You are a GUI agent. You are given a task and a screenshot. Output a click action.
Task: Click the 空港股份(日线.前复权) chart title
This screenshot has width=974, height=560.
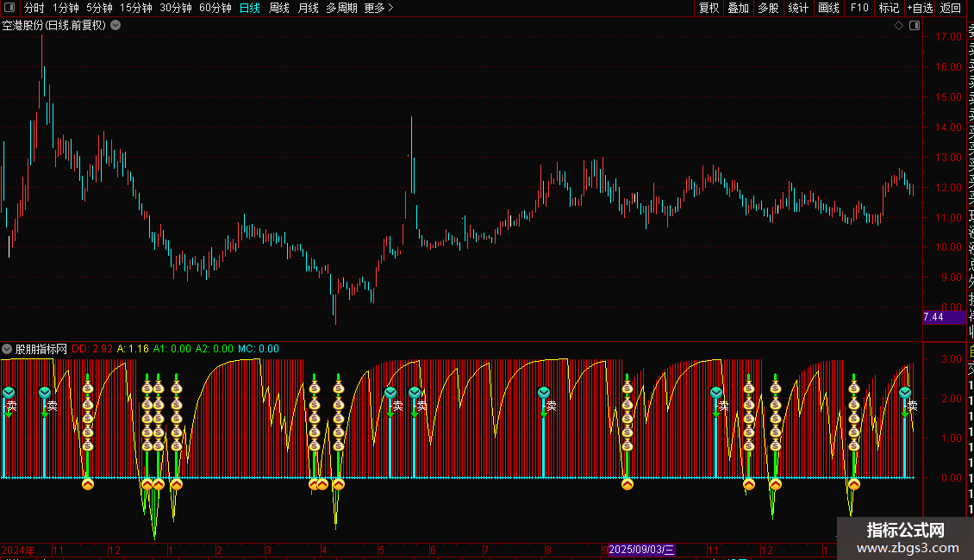[x=54, y=26]
